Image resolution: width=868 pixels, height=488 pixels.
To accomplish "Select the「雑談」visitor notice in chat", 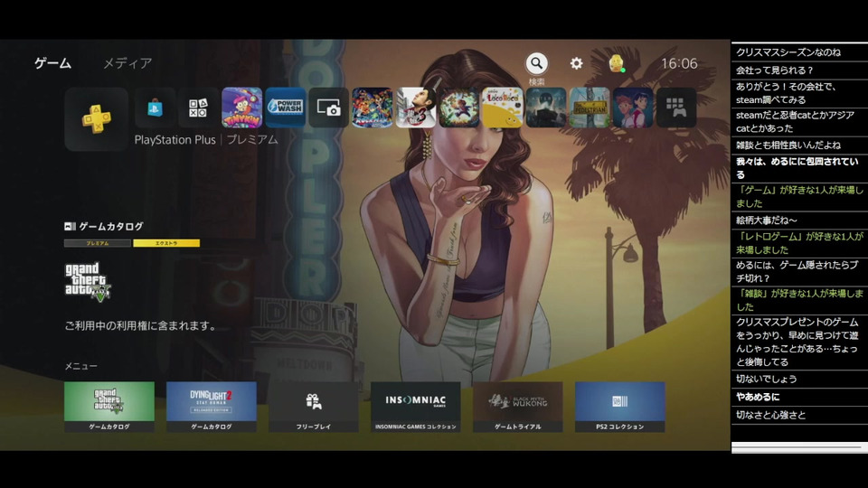I will coord(799,300).
